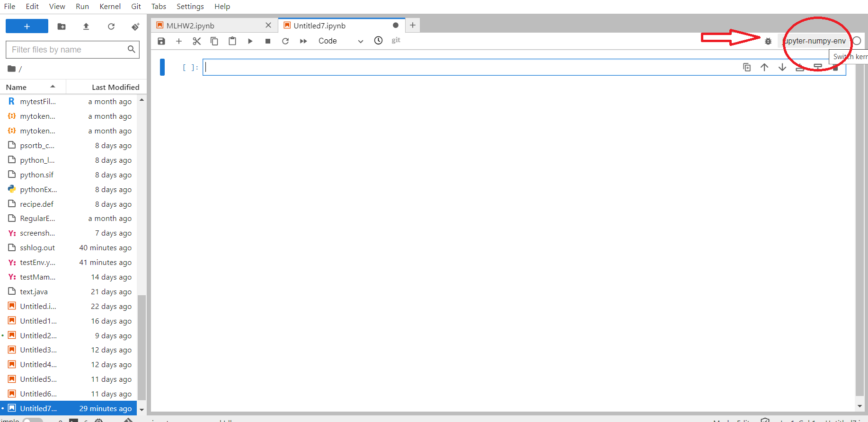Click the file browser scroll down arrow
This screenshot has width=868, height=422.
(142, 410)
